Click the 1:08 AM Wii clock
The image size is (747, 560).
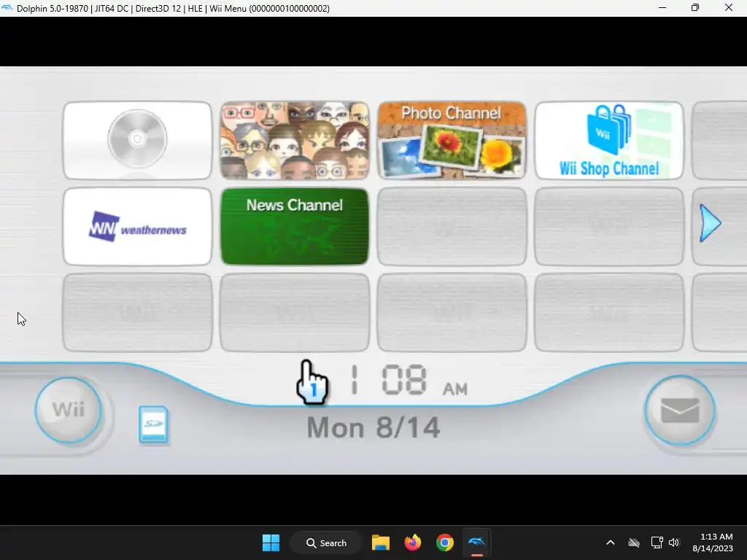409,380
